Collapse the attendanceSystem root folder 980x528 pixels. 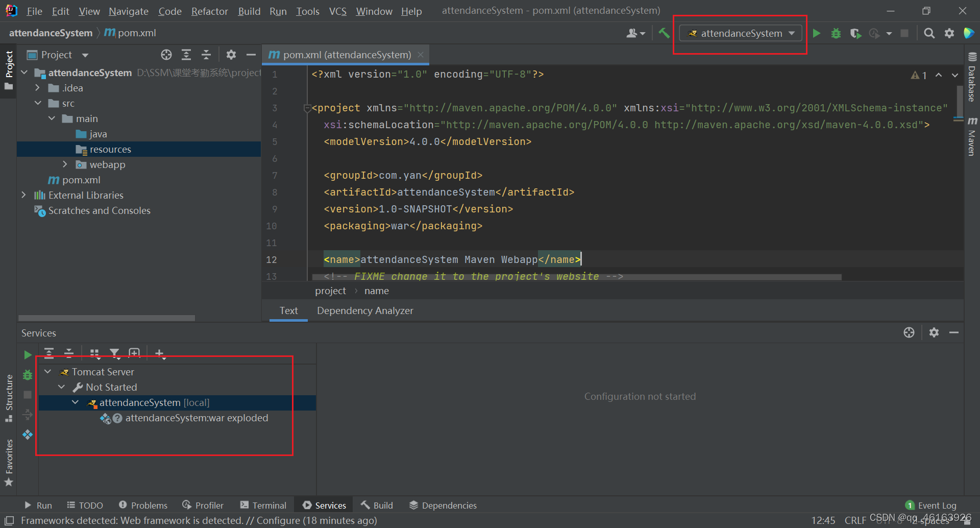(24, 73)
